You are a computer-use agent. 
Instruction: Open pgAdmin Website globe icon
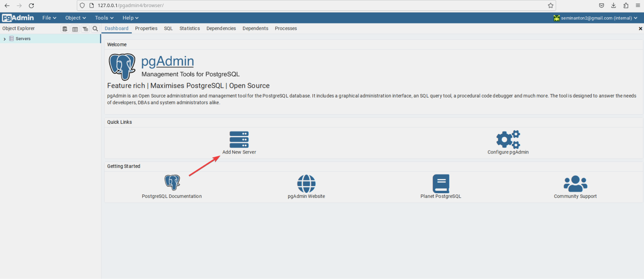[306, 184]
